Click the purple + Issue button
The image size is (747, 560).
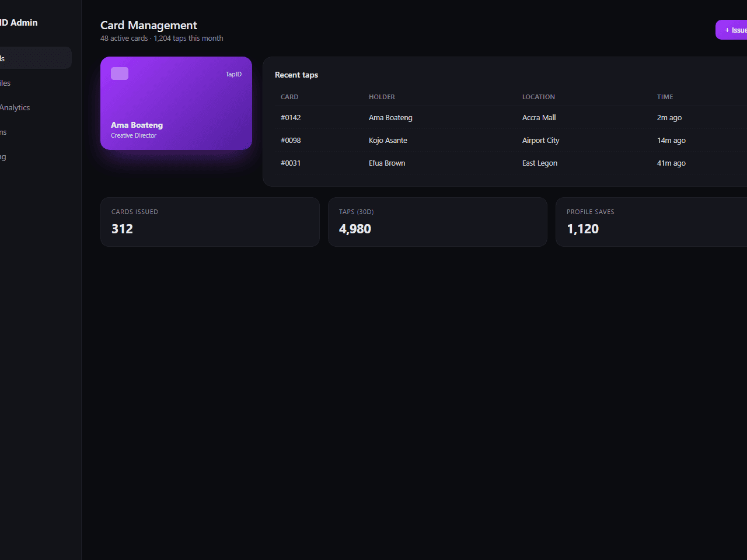[x=732, y=30]
